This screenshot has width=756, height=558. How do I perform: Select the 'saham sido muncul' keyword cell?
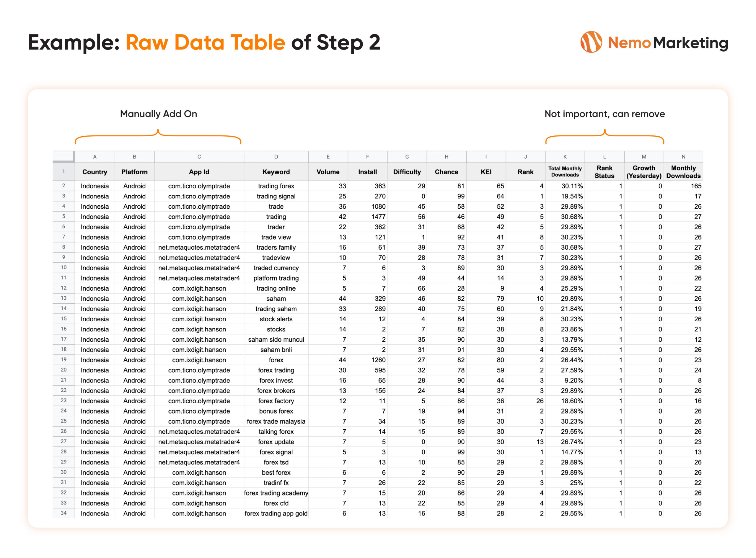(276, 339)
